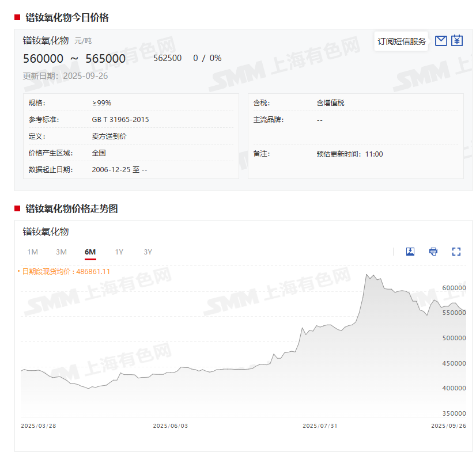
Task: Show the 3Y price history
Action: [148, 252]
